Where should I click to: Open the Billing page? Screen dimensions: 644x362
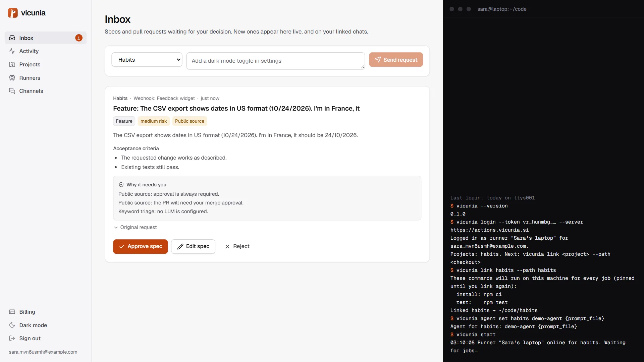tap(46, 312)
